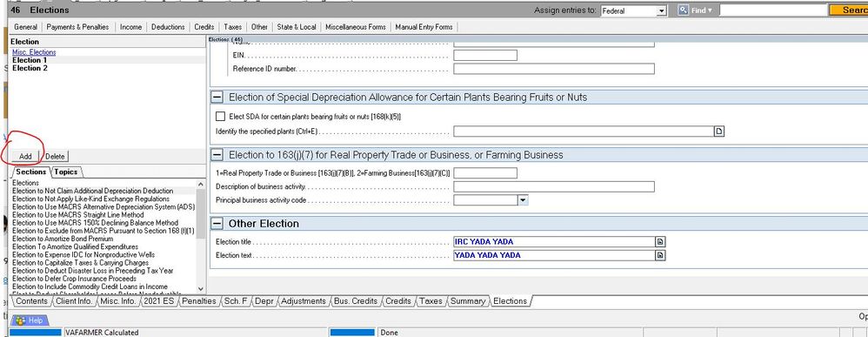Check Elect SDA for certain plants checkbox

pos(220,117)
